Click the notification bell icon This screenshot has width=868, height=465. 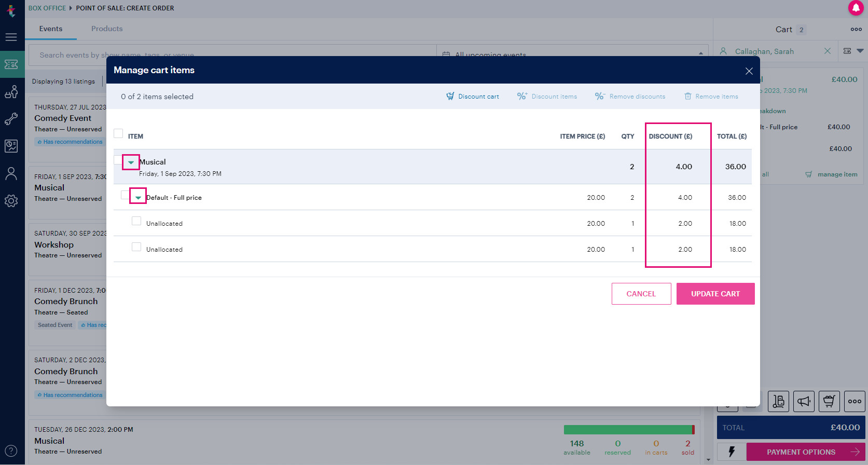pyautogui.click(x=856, y=8)
